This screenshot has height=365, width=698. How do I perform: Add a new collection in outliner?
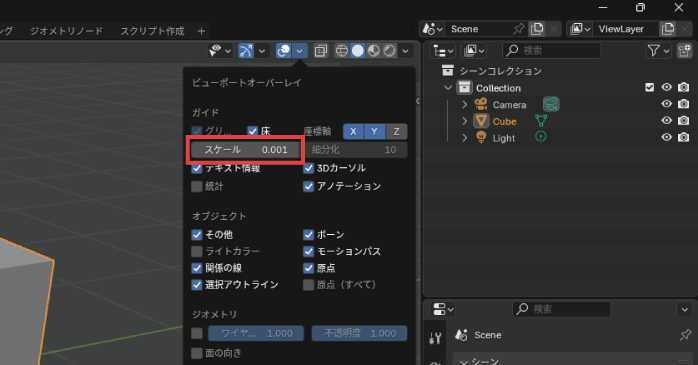pyautogui.click(x=685, y=51)
